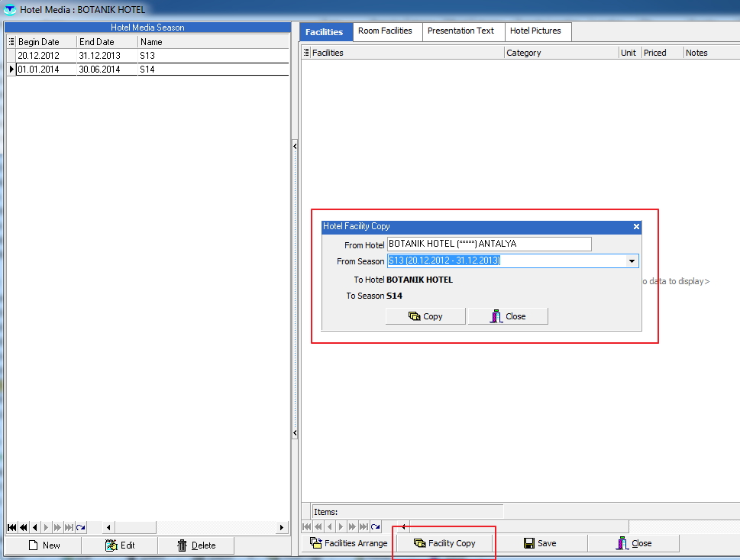Click the Delete button with trash can icon
This screenshot has height=560, width=740.
(x=196, y=545)
